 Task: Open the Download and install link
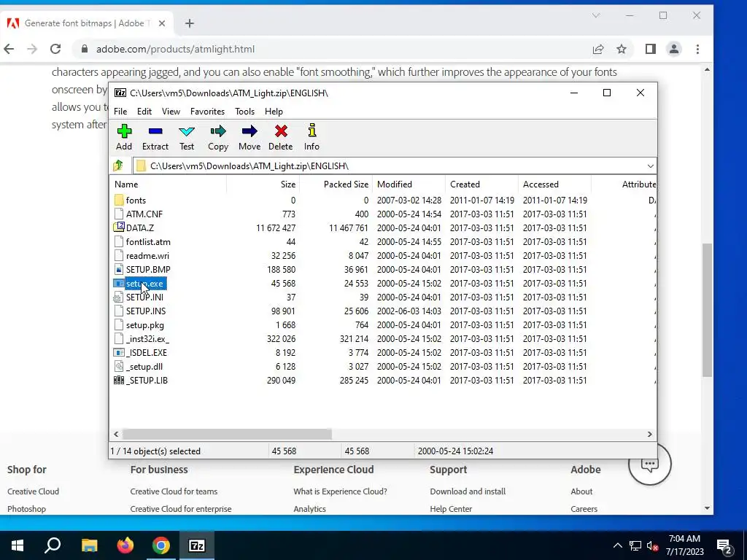(x=468, y=491)
